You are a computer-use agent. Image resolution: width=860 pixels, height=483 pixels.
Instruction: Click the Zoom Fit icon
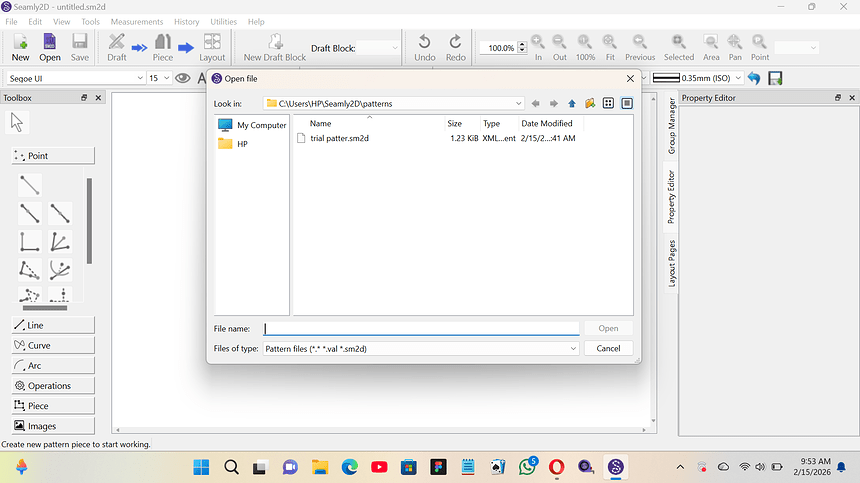610,47
